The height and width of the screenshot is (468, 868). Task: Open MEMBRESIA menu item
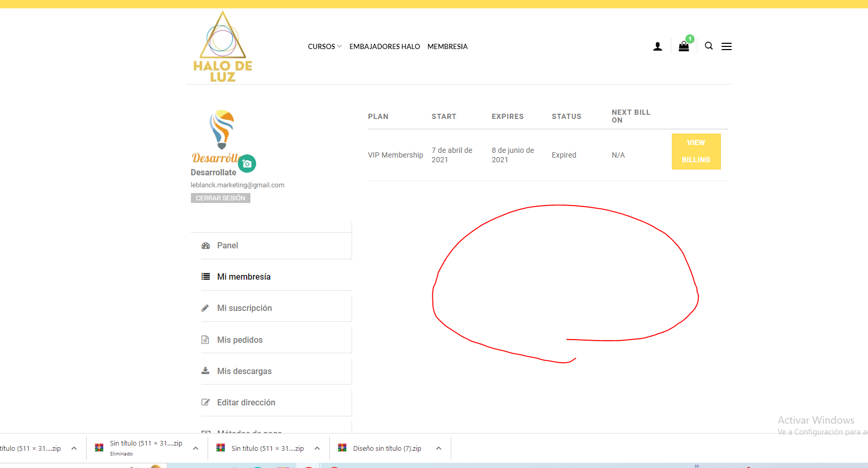click(x=448, y=46)
